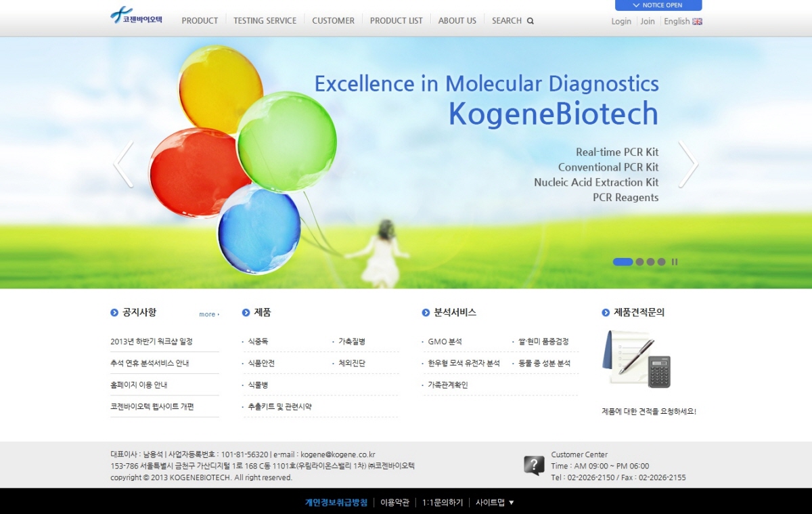Open the GMO 분석 service link

445,342
